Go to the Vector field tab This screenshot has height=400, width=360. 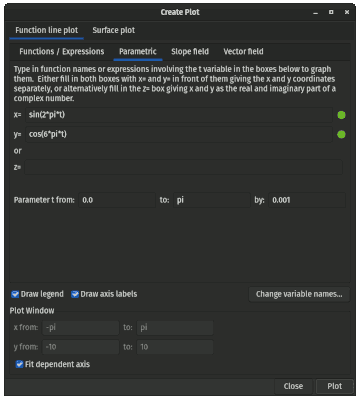click(243, 51)
